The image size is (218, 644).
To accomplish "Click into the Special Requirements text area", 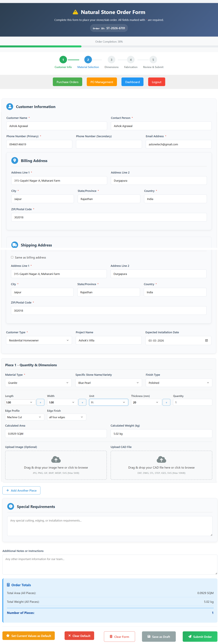I will coord(110,526).
